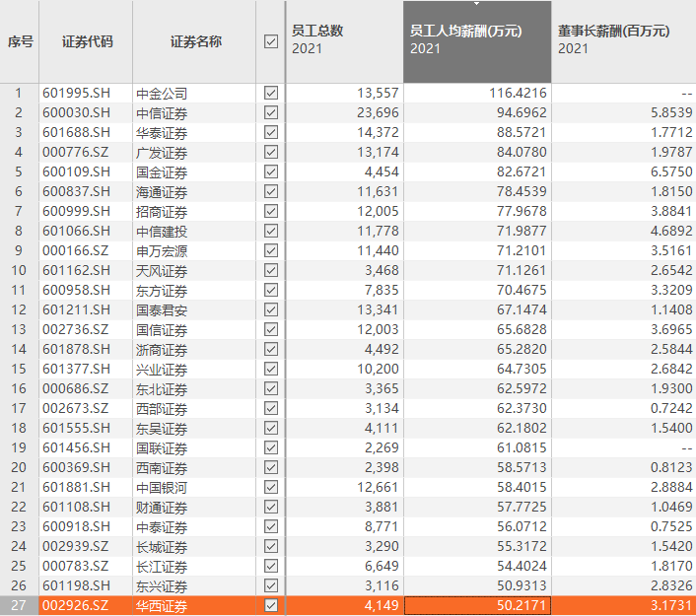
Task: Select the 002926.SZ code cell
Action: (x=87, y=605)
